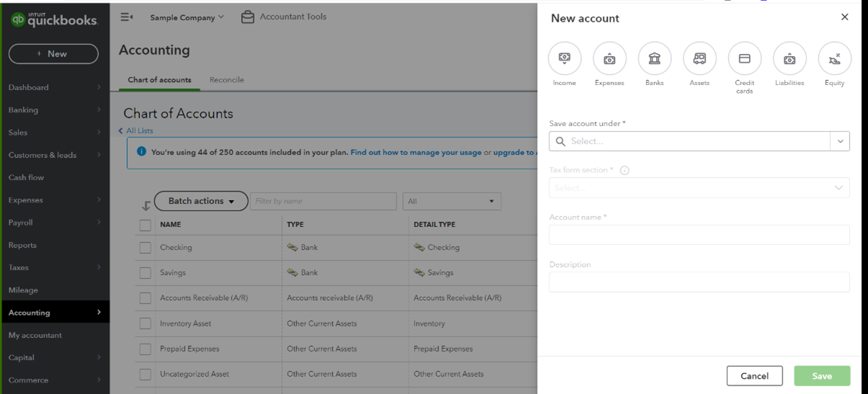This screenshot has width=868, height=394.
Task: Click search magnifier in Save account under
Action: pyautogui.click(x=560, y=141)
